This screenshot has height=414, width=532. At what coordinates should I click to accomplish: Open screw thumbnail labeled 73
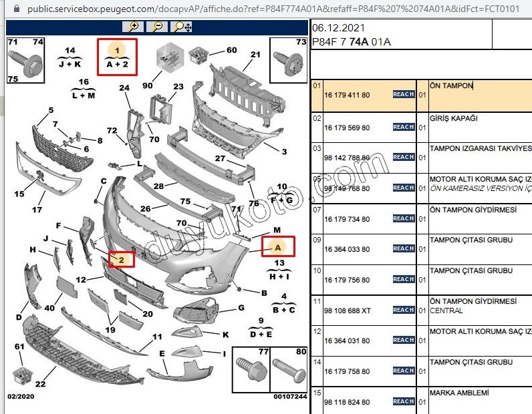(289, 61)
